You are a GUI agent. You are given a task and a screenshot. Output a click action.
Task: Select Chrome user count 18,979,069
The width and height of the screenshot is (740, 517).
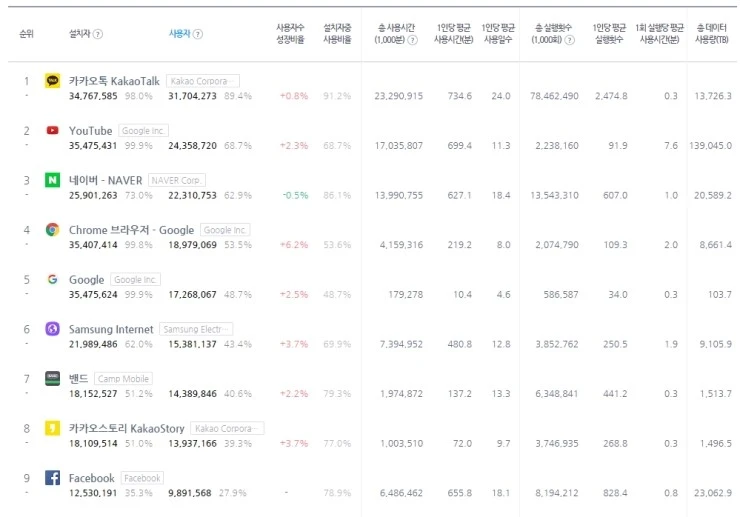193,245
